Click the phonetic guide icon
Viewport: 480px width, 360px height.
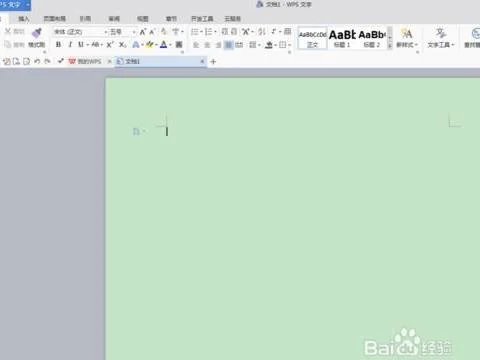pyautogui.click(x=176, y=32)
